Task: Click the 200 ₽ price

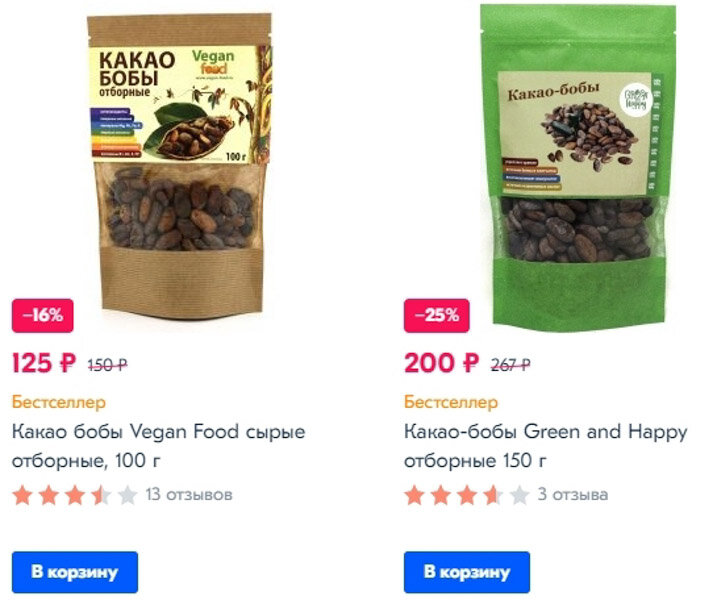Action: 441,364
